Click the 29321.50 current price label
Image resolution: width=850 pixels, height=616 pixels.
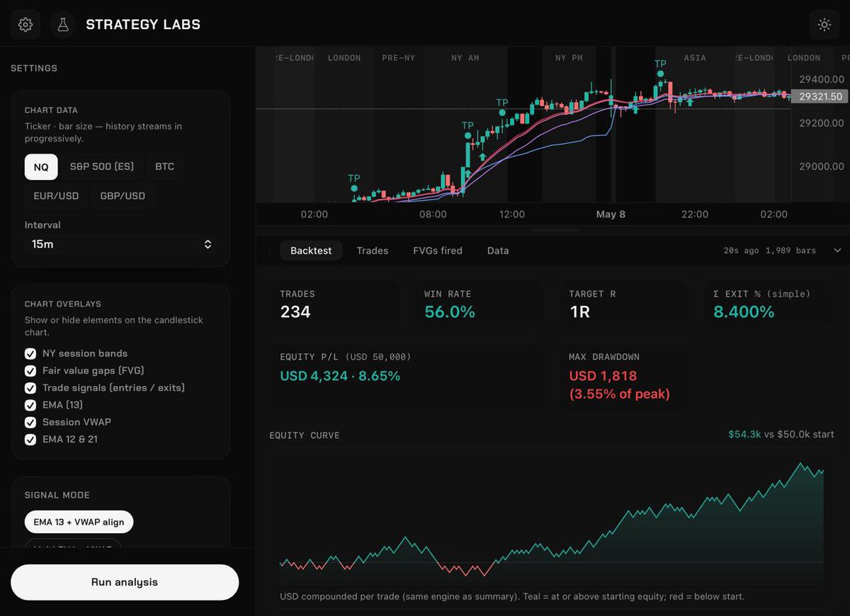coord(820,96)
